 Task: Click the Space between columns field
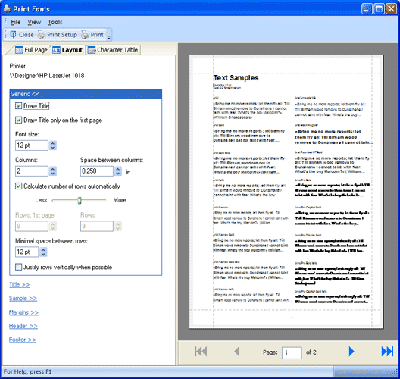point(97,171)
